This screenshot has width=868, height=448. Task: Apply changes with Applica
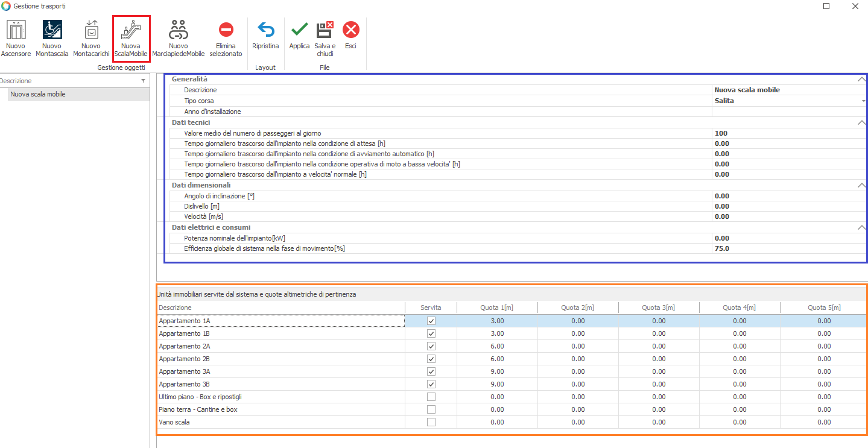[x=299, y=37]
